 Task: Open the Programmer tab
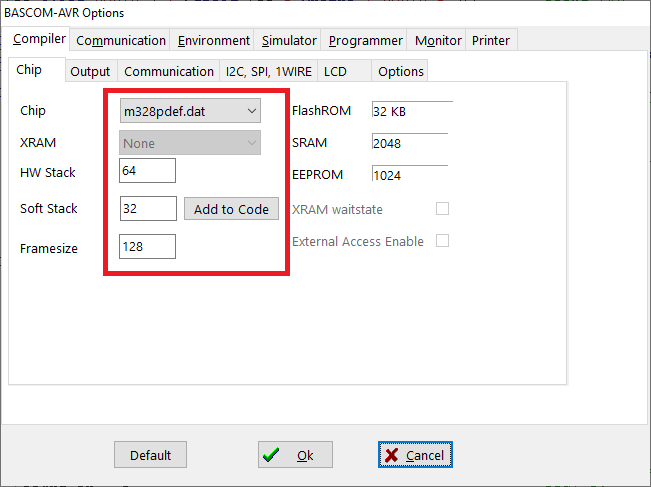click(x=365, y=41)
